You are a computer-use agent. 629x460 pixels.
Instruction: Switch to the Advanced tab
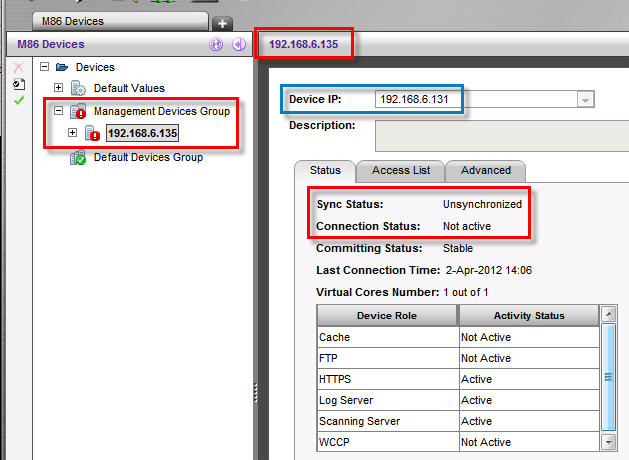(486, 170)
